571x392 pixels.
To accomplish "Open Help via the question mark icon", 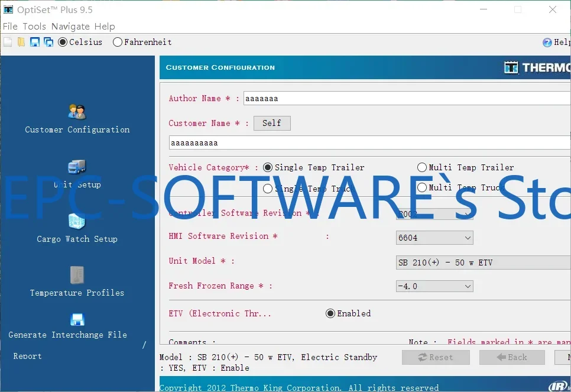I will pyautogui.click(x=547, y=43).
